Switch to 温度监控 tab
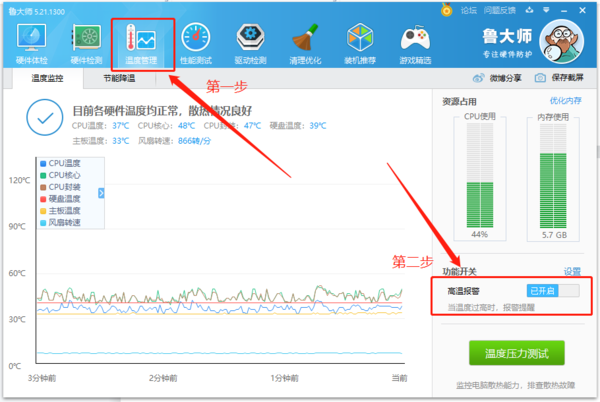This screenshot has height=402, width=600. coord(47,78)
